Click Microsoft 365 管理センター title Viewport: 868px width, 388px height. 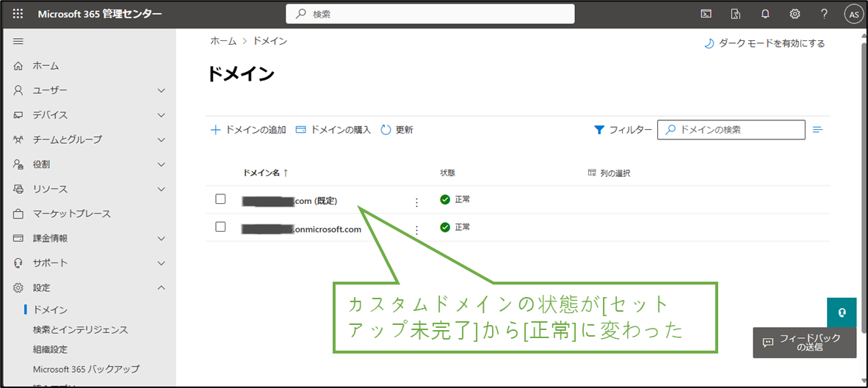coord(100,15)
